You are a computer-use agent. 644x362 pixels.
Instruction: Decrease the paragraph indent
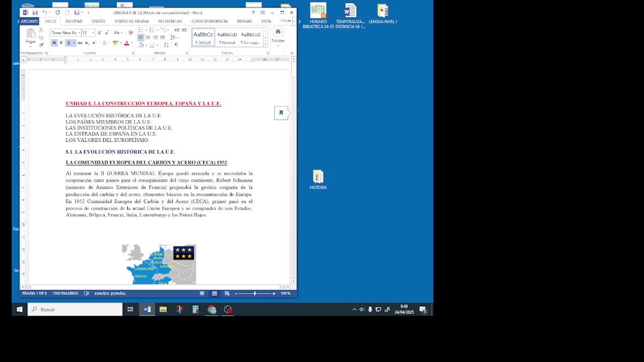[x=177, y=30]
